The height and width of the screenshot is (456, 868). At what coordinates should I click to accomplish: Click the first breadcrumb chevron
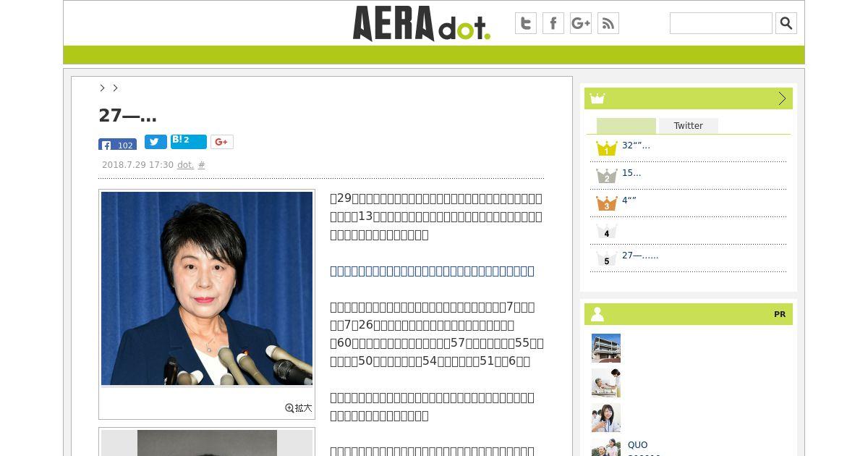coord(102,88)
